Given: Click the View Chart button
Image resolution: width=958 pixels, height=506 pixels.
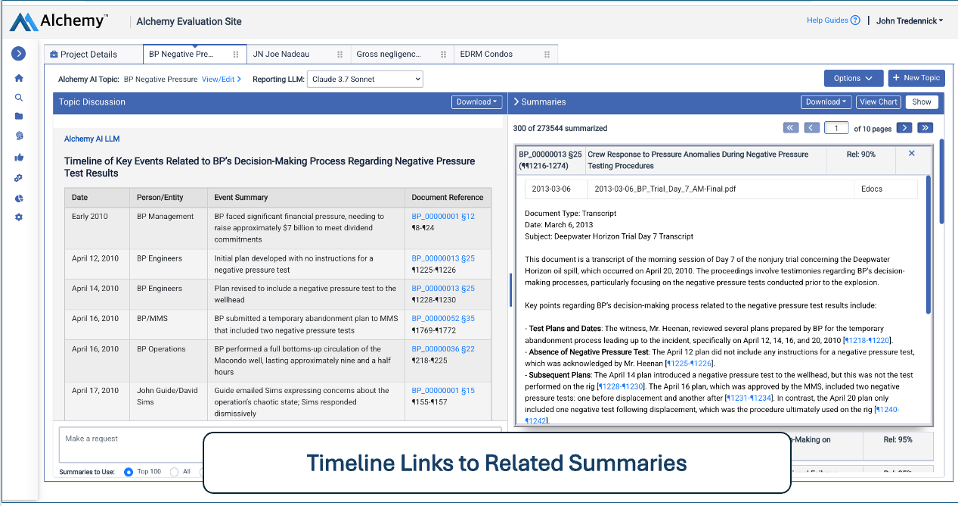Looking at the screenshot, I should [x=878, y=102].
